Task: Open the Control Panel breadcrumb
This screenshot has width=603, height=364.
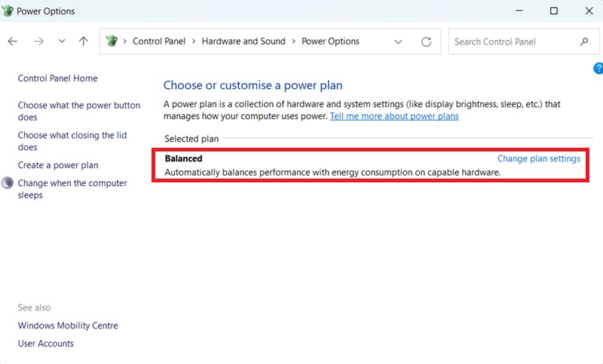Action: tap(159, 41)
